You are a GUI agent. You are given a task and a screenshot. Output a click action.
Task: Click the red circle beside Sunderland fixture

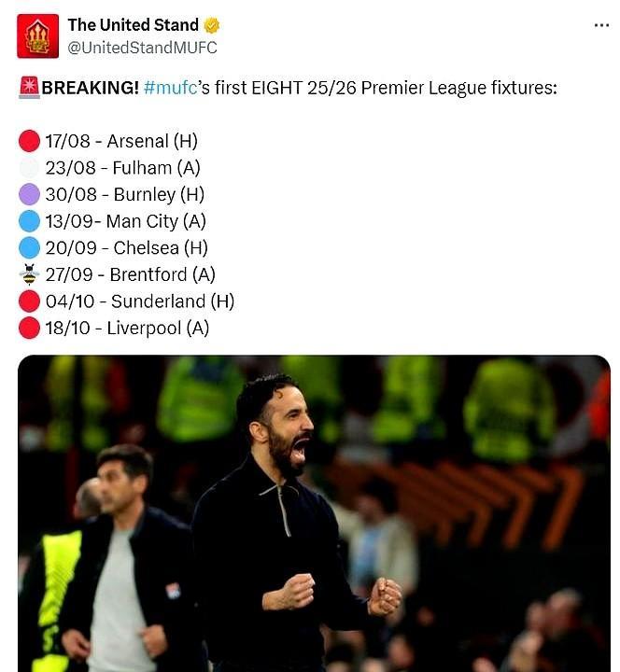(29, 301)
